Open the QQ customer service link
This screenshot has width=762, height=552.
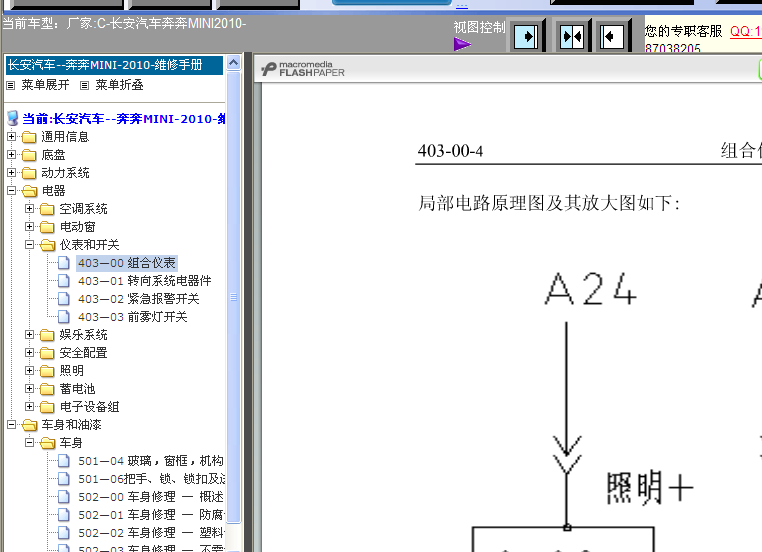(x=745, y=32)
